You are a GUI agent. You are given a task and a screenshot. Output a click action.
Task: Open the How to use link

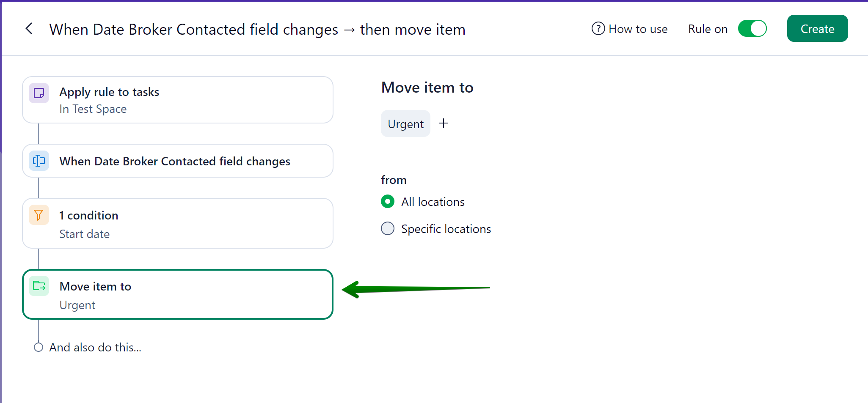[x=638, y=29]
